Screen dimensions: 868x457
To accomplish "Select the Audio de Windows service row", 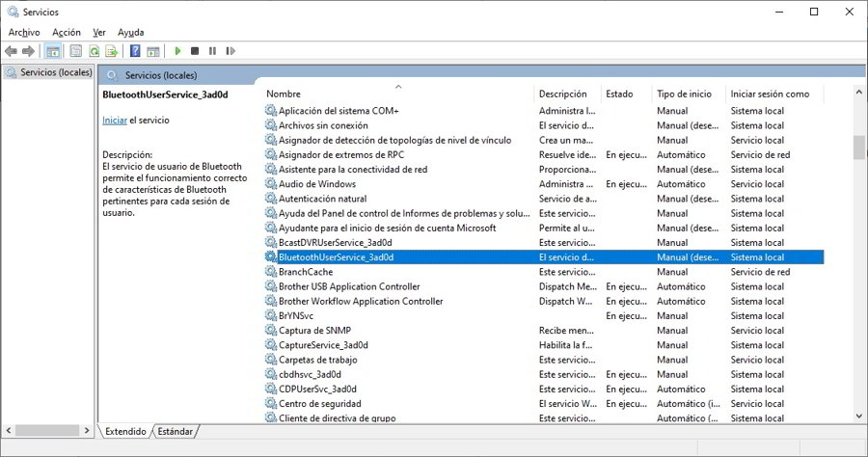I will (316, 184).
